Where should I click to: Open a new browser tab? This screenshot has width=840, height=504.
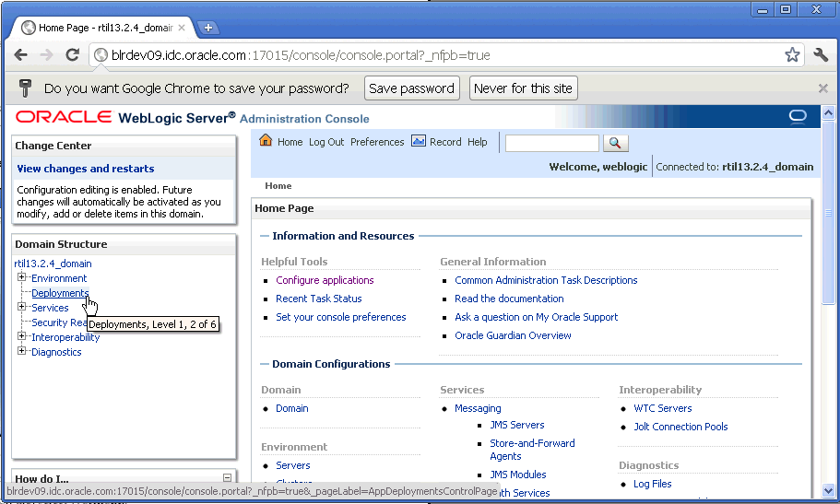(x=208, y=28)
